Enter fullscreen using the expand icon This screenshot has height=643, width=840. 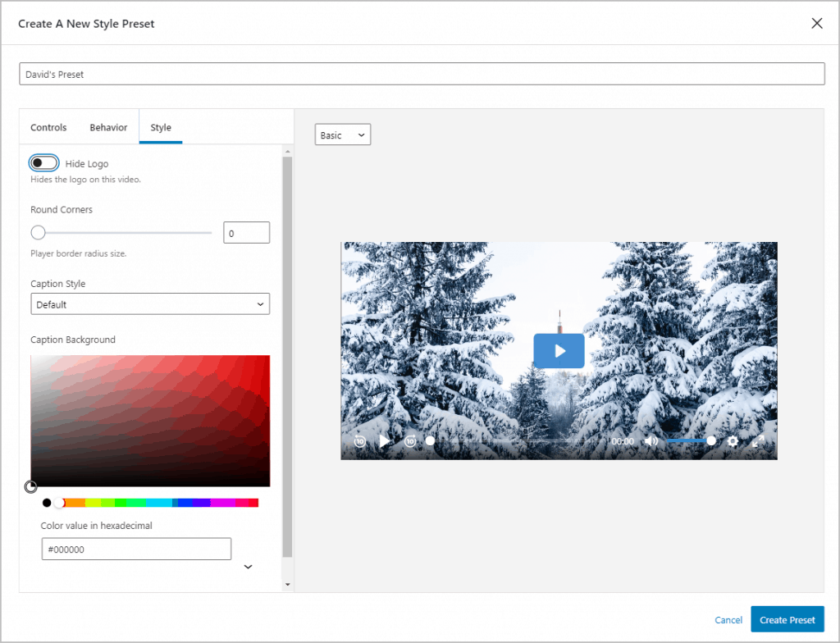point(758,441)
